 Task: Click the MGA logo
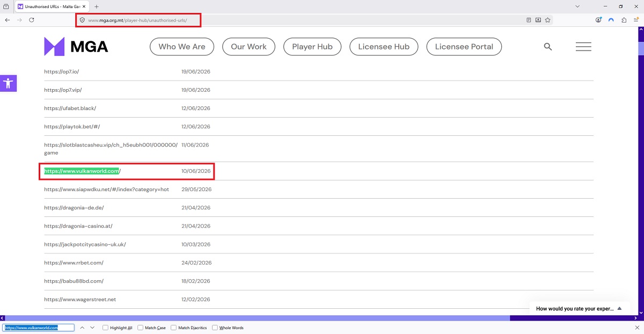76,47
